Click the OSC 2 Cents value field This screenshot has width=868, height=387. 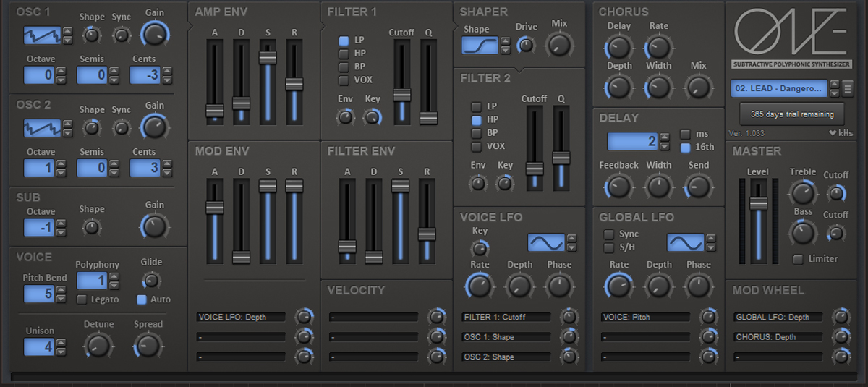click(x=145, y=168)
